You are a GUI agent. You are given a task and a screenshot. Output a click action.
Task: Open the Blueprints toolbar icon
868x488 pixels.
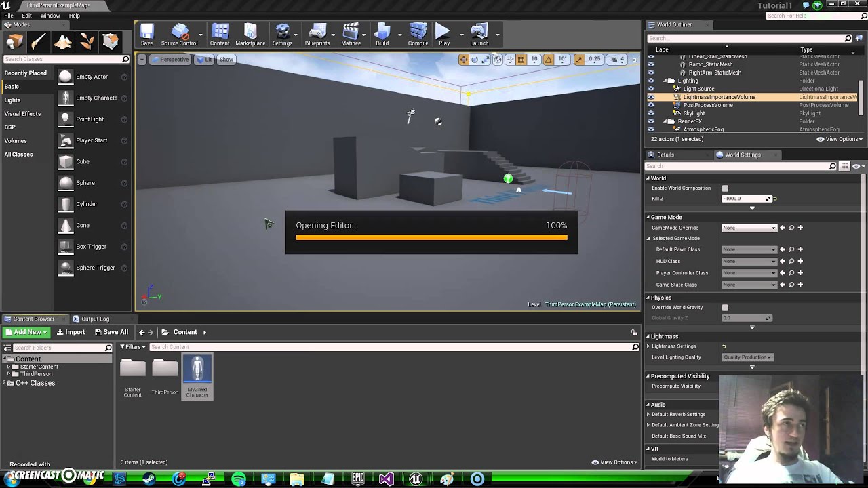pos(317,35)
